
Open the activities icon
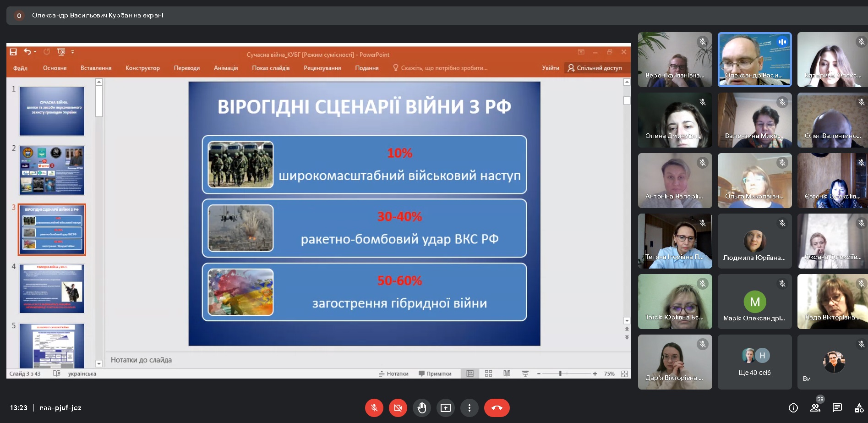pyautogui.click(x=859, y=408)
